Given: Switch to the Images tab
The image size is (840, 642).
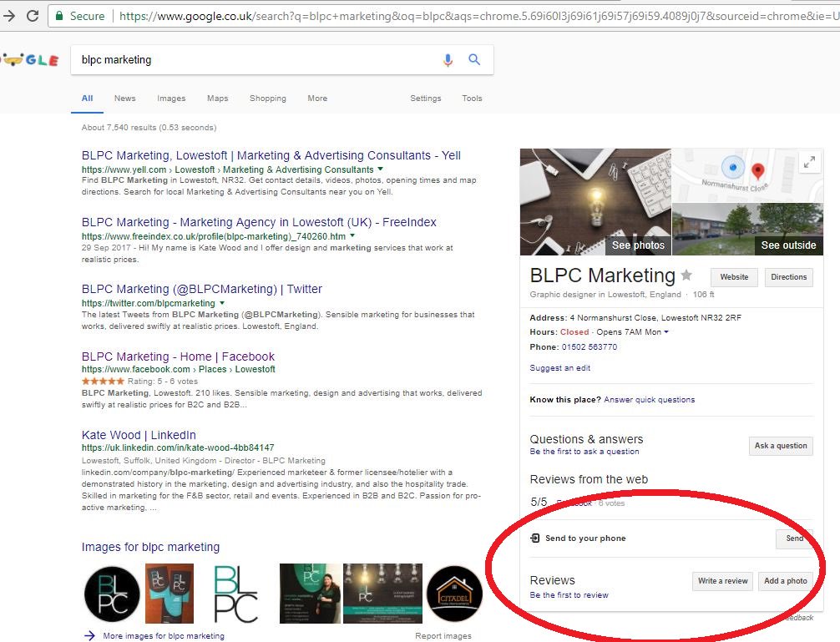Looking at the screenshot, I should (171, 99).
